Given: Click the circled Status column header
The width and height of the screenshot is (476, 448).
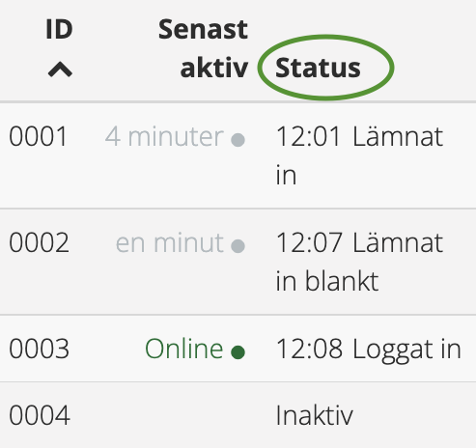Looking at the screenshot, I should 318,68.
